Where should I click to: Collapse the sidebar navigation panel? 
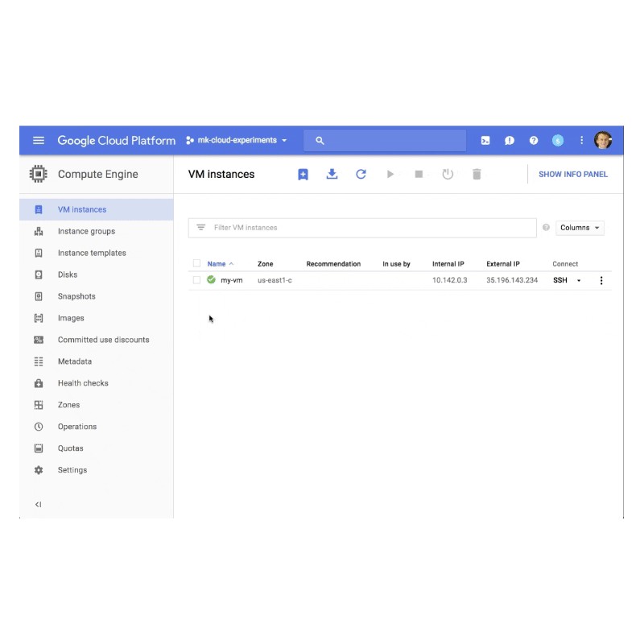pyautogui.click(x=38, y=505)
